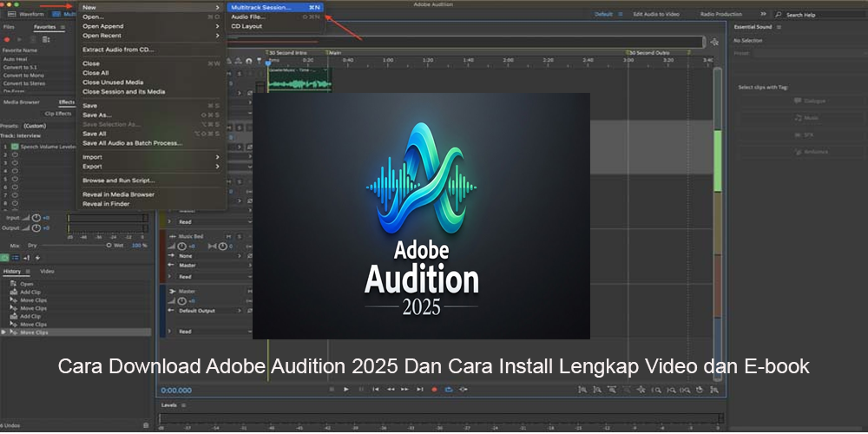Click Move Playhead to Previous button
Viewport: 868px width, 434px height.
click(x=376, y=390)
